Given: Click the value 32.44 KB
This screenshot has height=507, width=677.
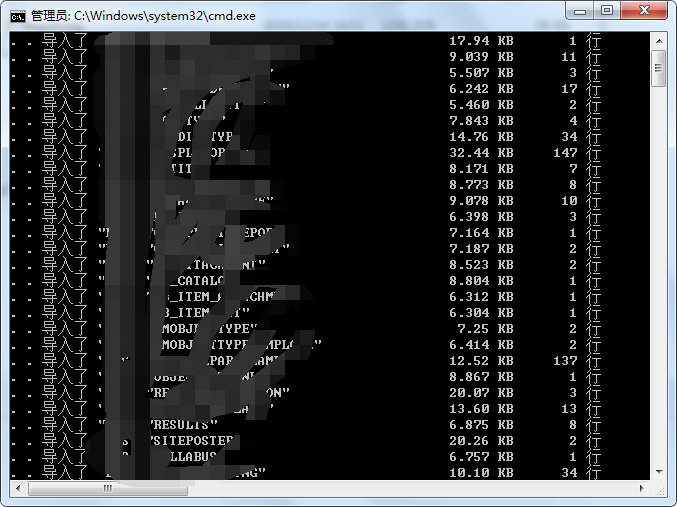Looking at the screenshot, I should tap(481, 153).
